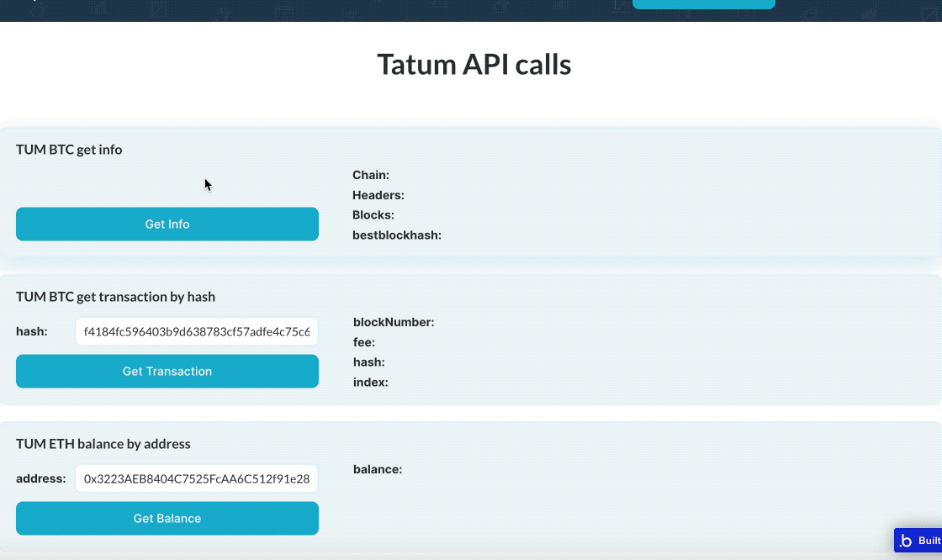Open the Built badge at bottom right
942x560 pixels.
[x=918, y=540]
